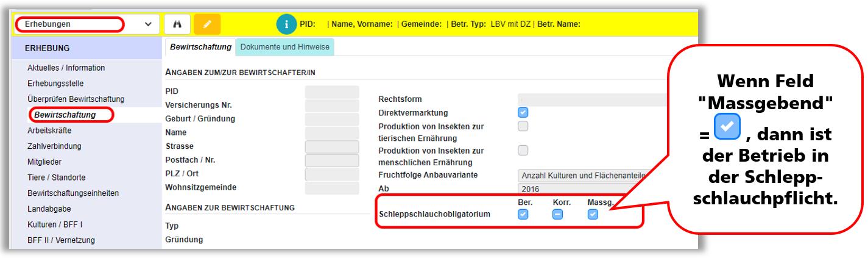Toggle the Massg. Schleppschlauch checkbox
Viewport: 868px width, 258px height.
593,214
